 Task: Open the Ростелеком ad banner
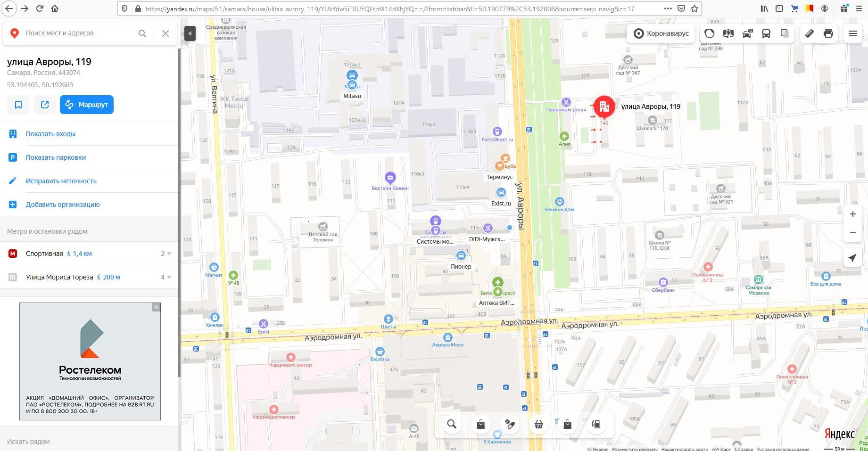point(90,361)
